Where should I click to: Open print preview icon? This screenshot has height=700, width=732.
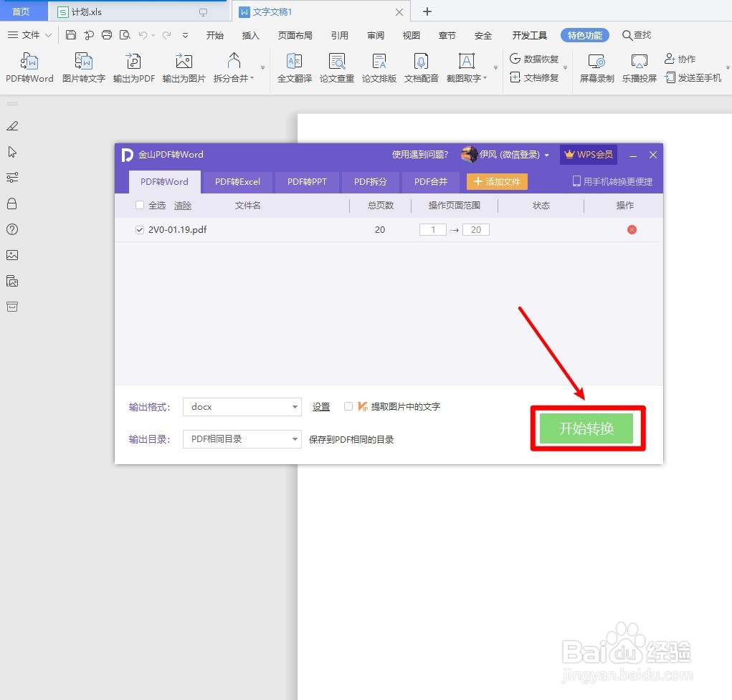pos(125,35)
